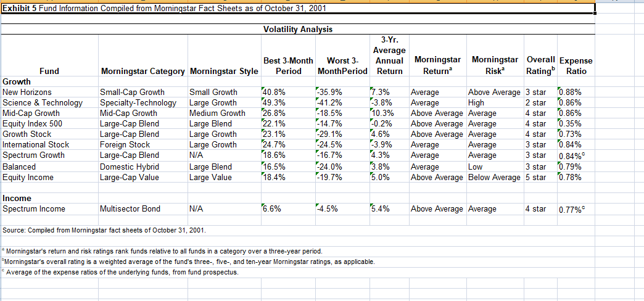Viewport: 644px width, 301px height.
Task: Select the 10.3% annual return cell
Action: 389,113
